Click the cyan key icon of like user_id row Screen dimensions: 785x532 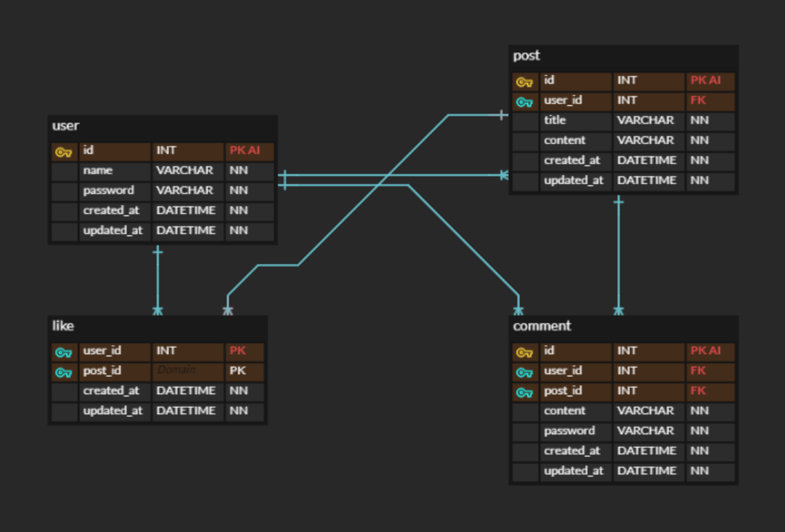pos(64,352)
